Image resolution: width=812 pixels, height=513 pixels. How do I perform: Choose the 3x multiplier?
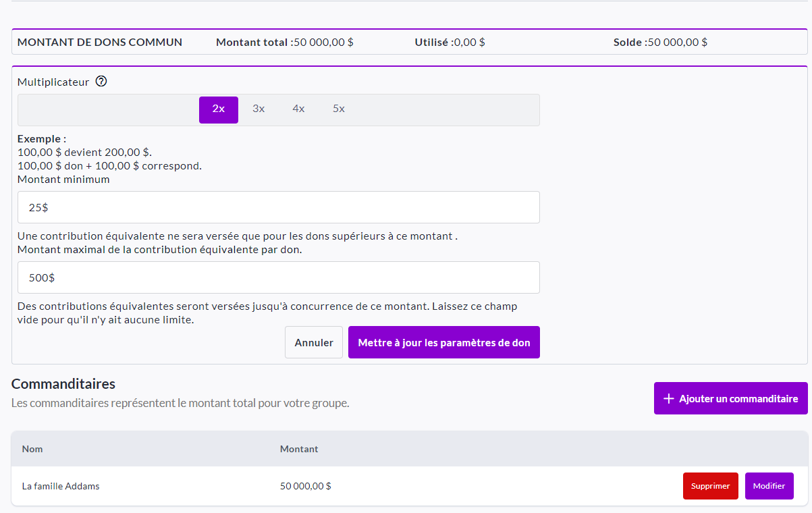tap(259, 109)
